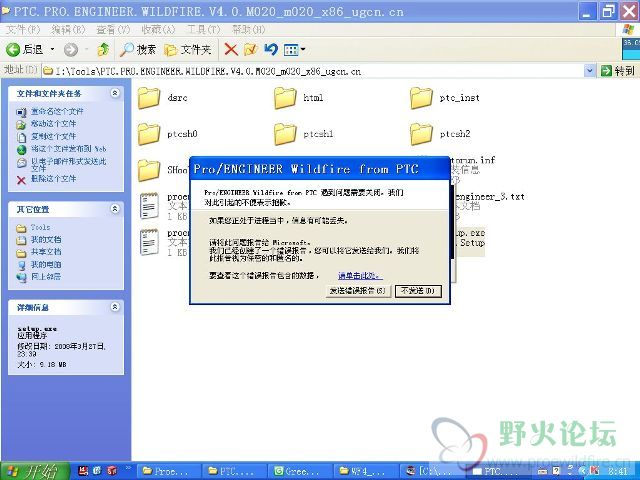Click Move this file task link

(53, 123)
